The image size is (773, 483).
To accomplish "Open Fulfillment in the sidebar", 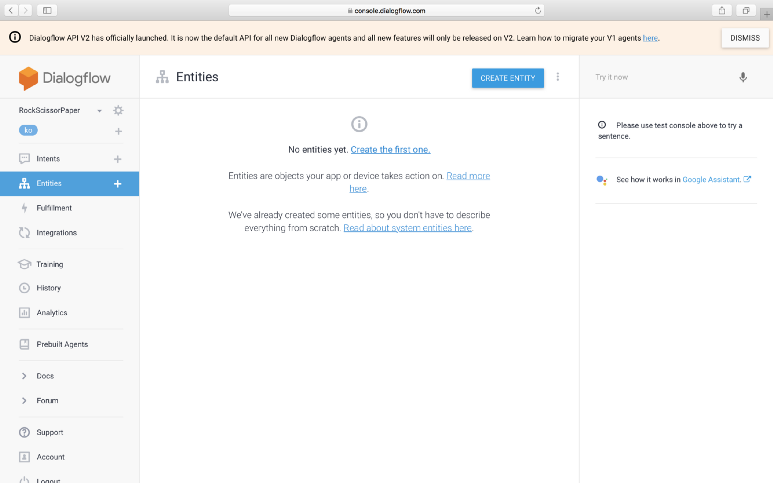I will point(54,208).
